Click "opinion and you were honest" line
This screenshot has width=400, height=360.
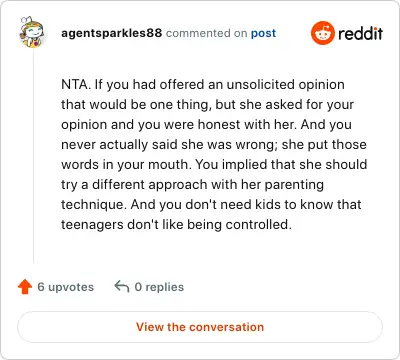150,125
